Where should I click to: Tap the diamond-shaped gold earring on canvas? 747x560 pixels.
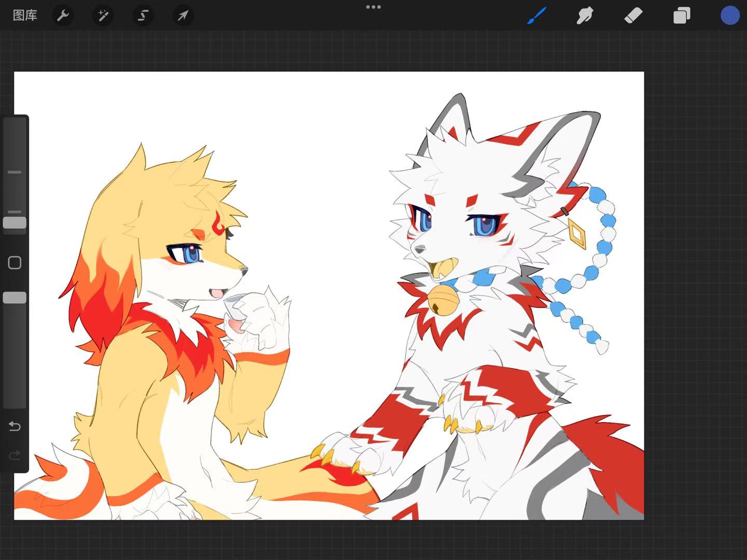(x=577, y=233)
